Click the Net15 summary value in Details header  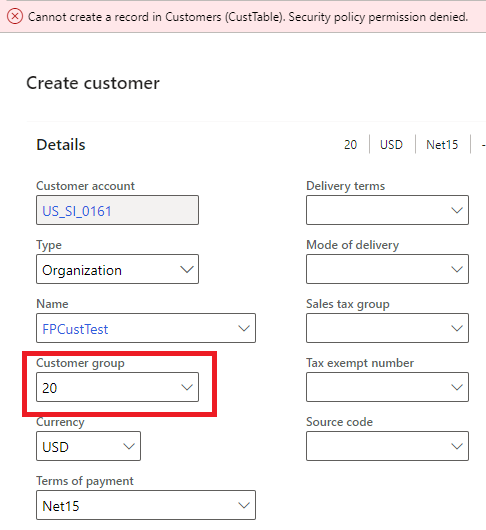click(442, 145)
